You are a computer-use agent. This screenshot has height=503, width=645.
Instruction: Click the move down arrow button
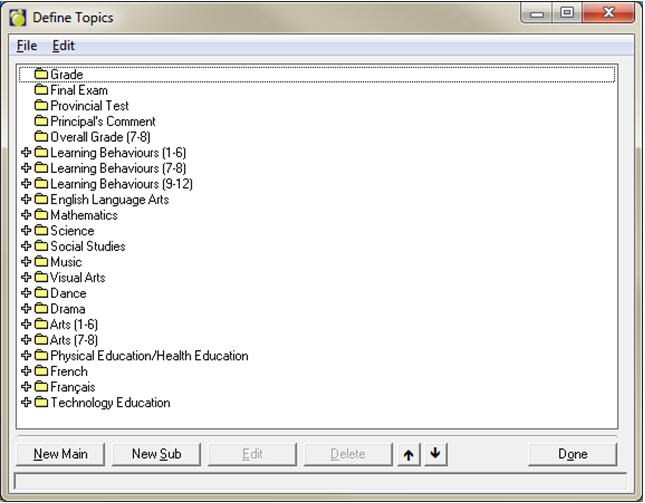click(x=435, y=454)
